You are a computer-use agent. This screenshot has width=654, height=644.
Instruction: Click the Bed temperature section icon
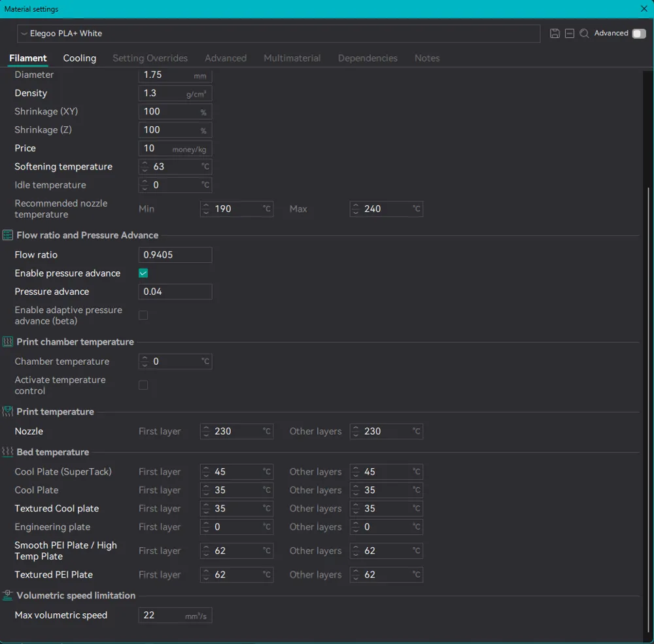tap(8, 452)
